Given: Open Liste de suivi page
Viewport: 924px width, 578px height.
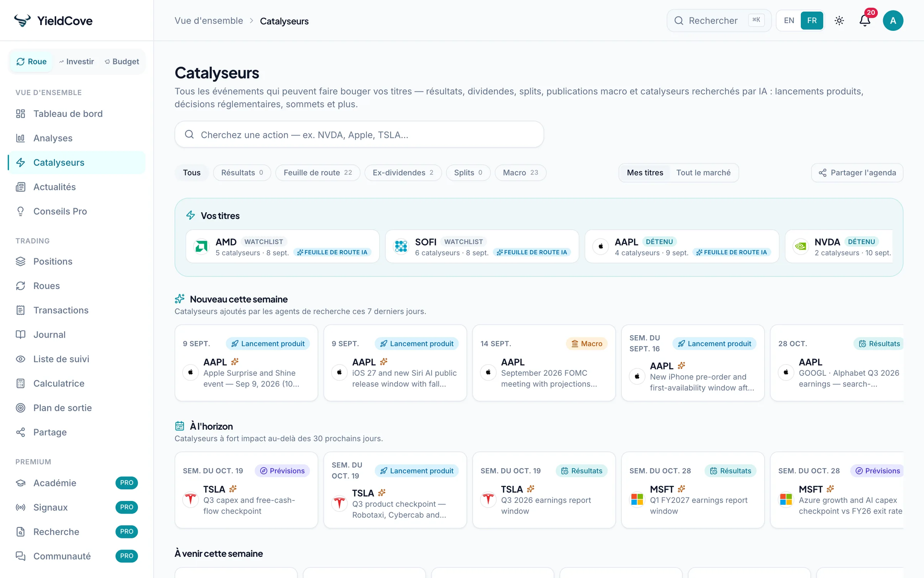Looking at the screenshot, I should click(77, 359).
